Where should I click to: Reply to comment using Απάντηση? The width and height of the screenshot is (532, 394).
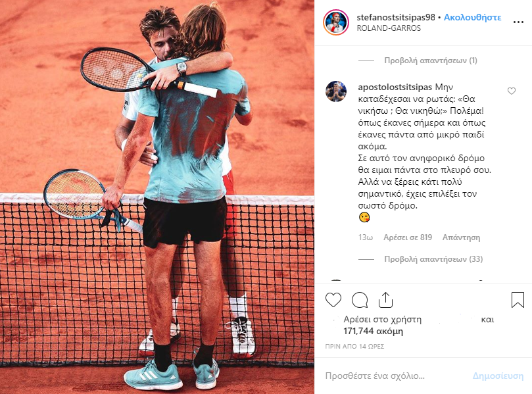461,237
